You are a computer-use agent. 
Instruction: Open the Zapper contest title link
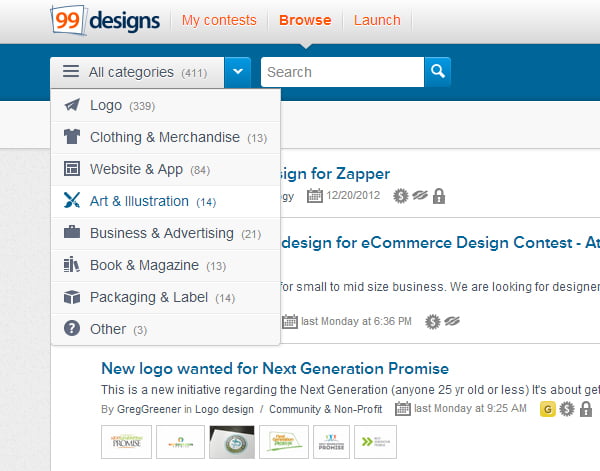point(335,174)
